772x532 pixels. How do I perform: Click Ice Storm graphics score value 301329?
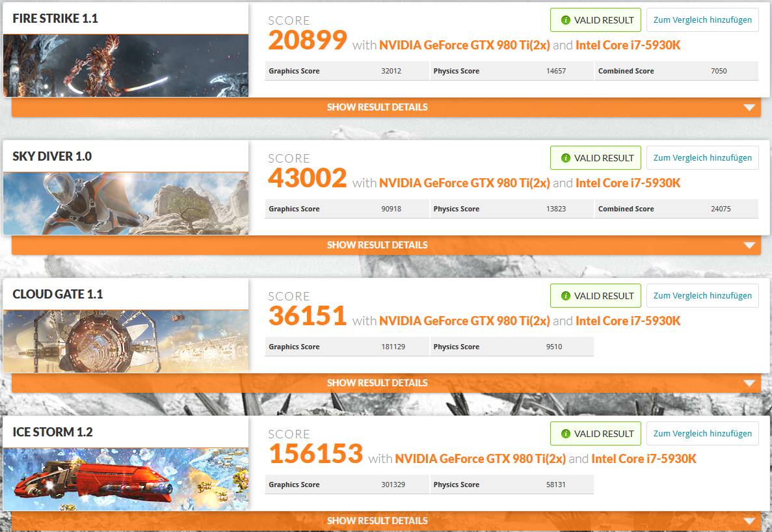pyautogui.click(x=393, y=485)
